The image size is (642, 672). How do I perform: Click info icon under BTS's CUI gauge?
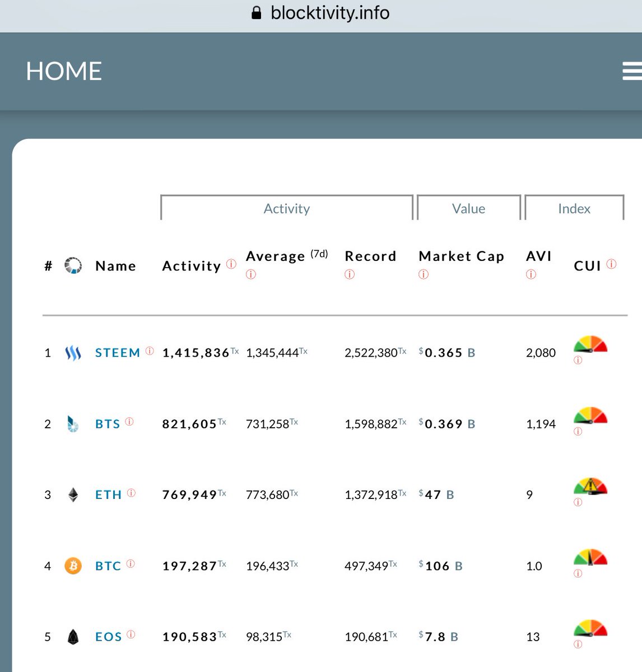click(x=578, y=431)
